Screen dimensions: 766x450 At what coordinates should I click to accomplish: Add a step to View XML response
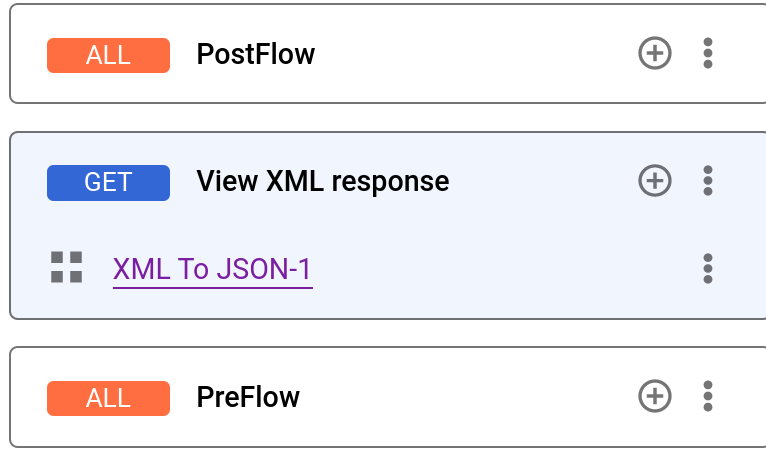(x=654, y=181)
